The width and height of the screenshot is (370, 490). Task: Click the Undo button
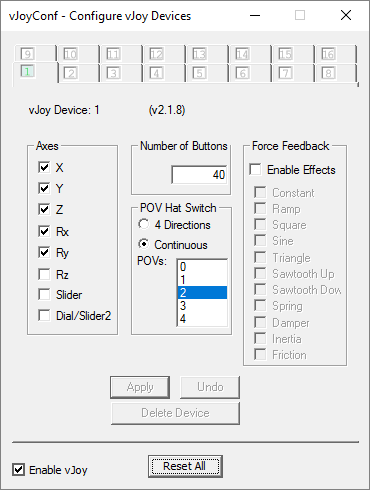[210, 387]
